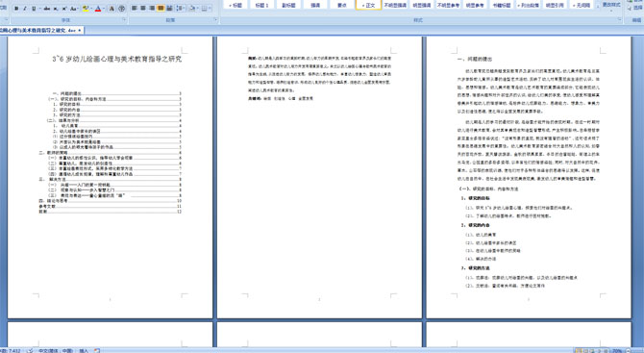Apply 正文 style from gallery
The height and width of the screenshot is (353, 644).
point(368,5)
